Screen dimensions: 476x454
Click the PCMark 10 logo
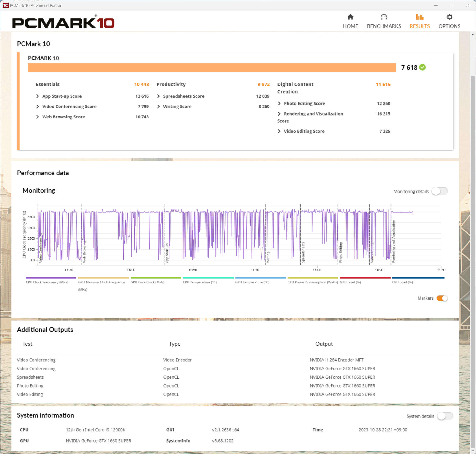pos(63,22)
